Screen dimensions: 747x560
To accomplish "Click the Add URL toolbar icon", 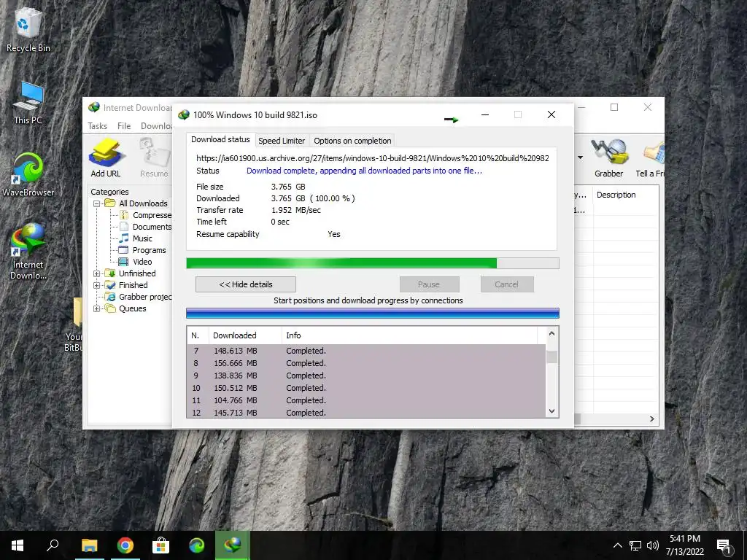I will click(x=106, y=157).
